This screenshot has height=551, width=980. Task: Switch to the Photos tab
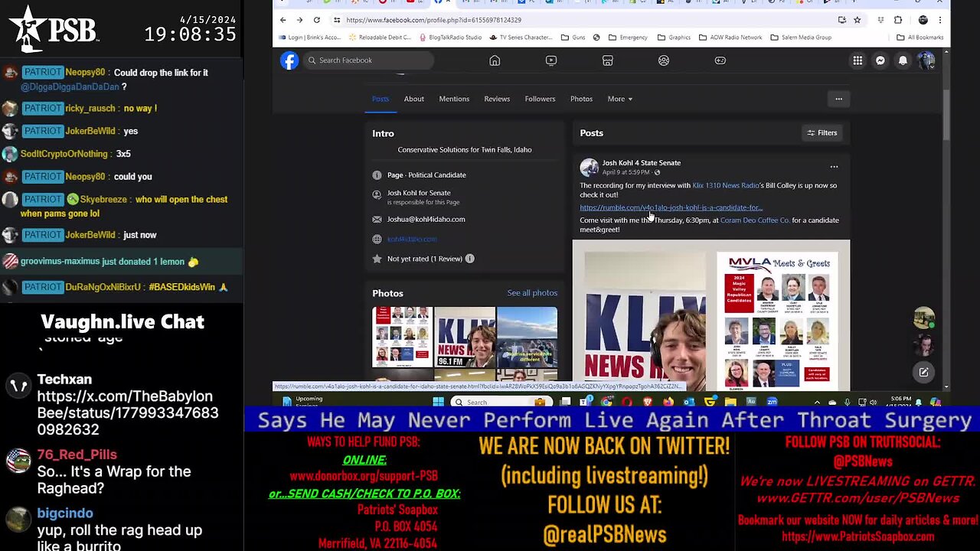pyautogui.click(x=581, y=99)
